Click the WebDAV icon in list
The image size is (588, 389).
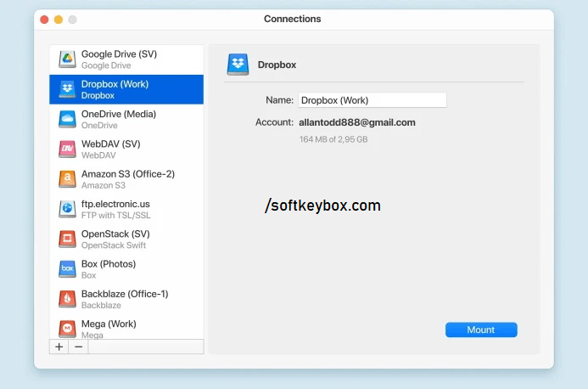67,149
